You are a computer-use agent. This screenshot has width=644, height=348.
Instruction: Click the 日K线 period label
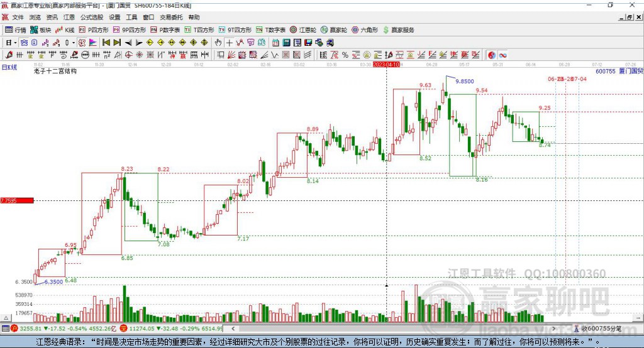tap(9, 67)
